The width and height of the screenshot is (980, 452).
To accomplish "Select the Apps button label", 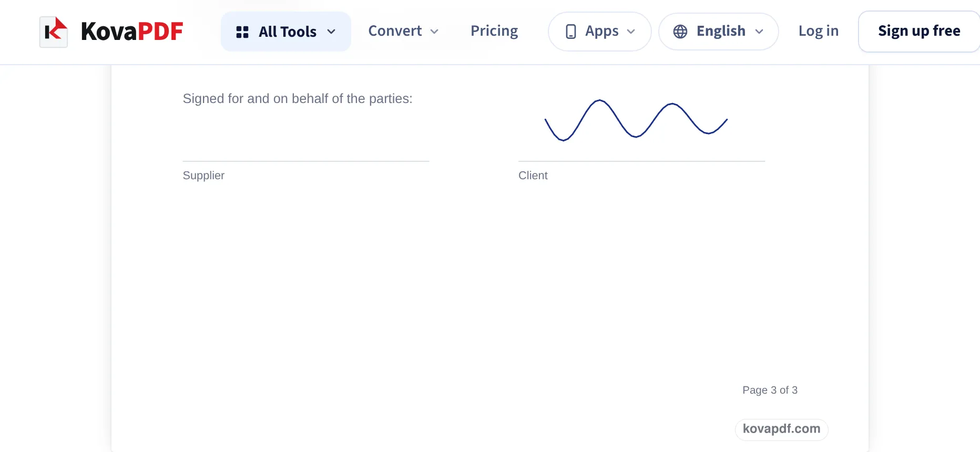I will point(602,31).
